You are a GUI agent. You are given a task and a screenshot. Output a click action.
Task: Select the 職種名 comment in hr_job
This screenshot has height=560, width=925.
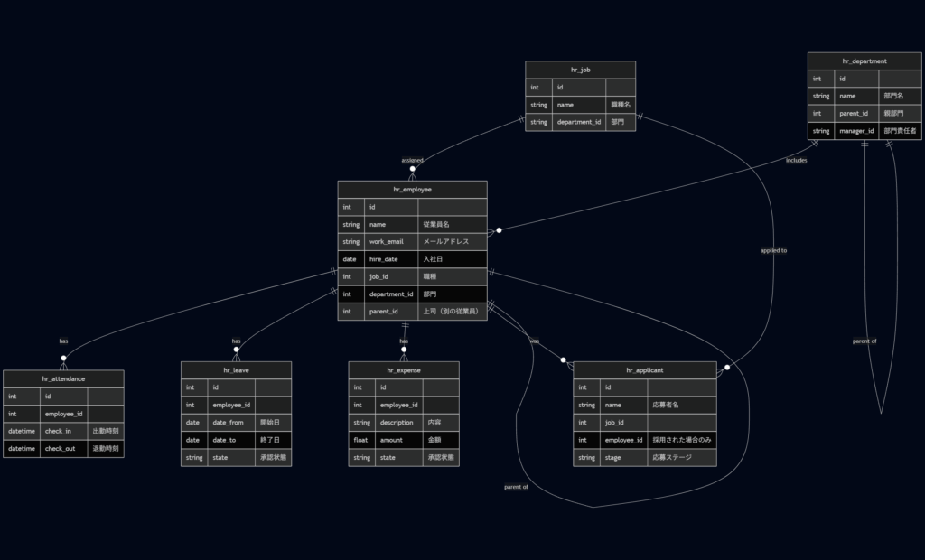(x=621, y=105)
